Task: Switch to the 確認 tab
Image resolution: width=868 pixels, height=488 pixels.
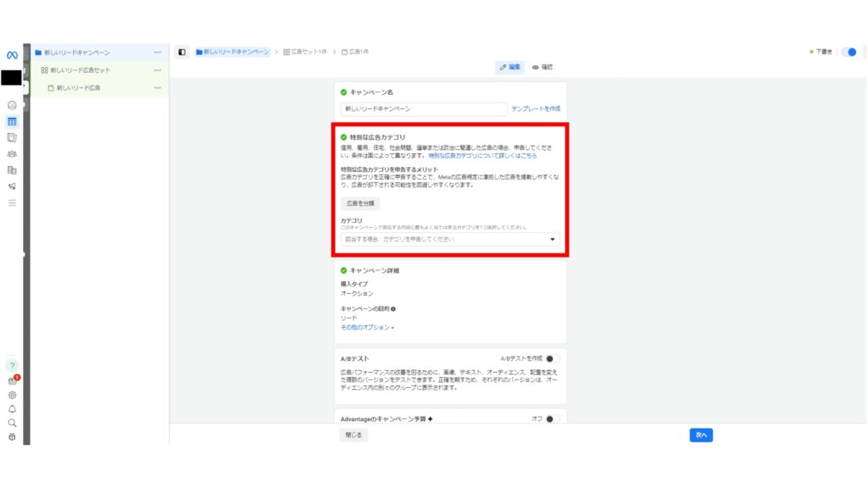Action: click(542, 66)
